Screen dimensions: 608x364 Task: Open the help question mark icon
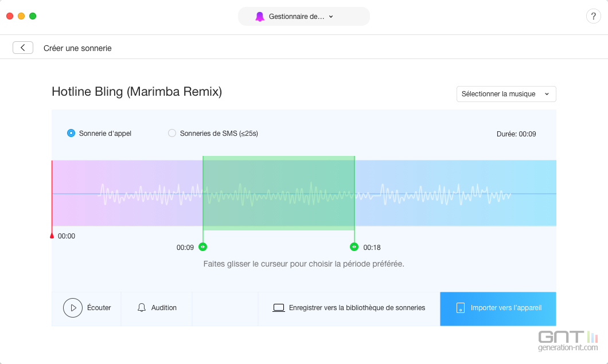(x=593, y=16)
